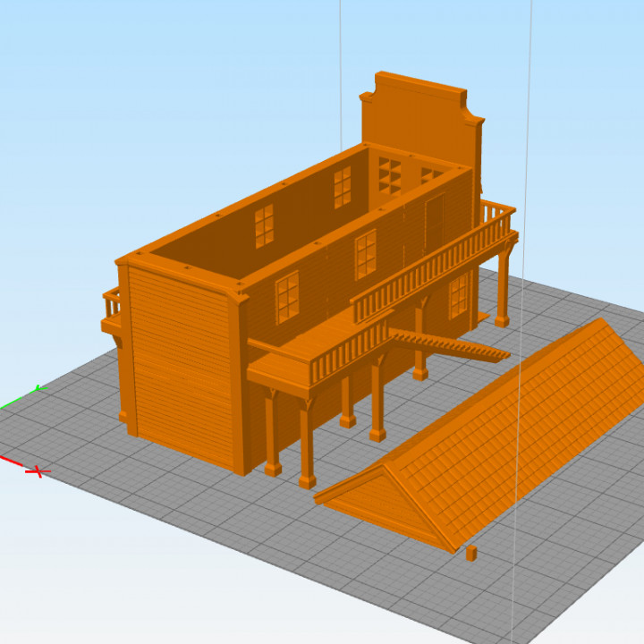Select the tiny cube beside the roof

[471, 554]
